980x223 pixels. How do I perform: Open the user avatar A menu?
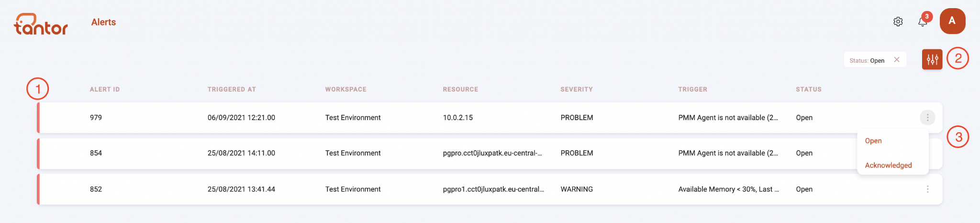[952, 21]
